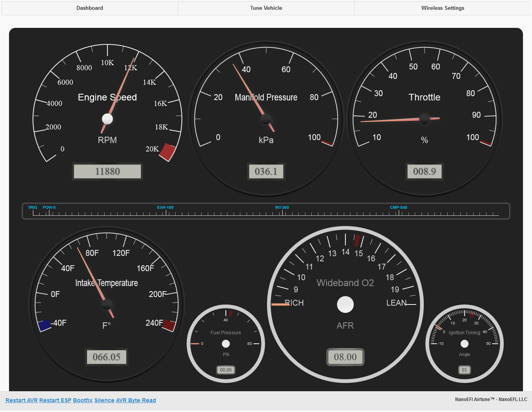
Task: Click the INT-360 marker on timing strip
Action: (282, 208)
